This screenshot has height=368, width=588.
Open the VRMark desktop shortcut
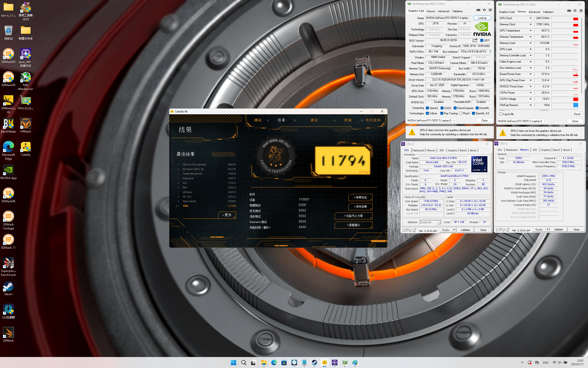tap(25, 125)
